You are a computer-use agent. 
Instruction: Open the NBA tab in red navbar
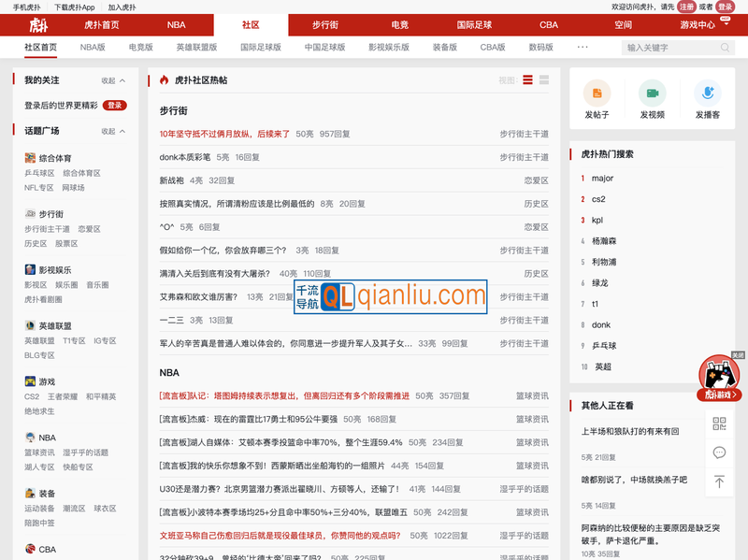click(176, 25)
